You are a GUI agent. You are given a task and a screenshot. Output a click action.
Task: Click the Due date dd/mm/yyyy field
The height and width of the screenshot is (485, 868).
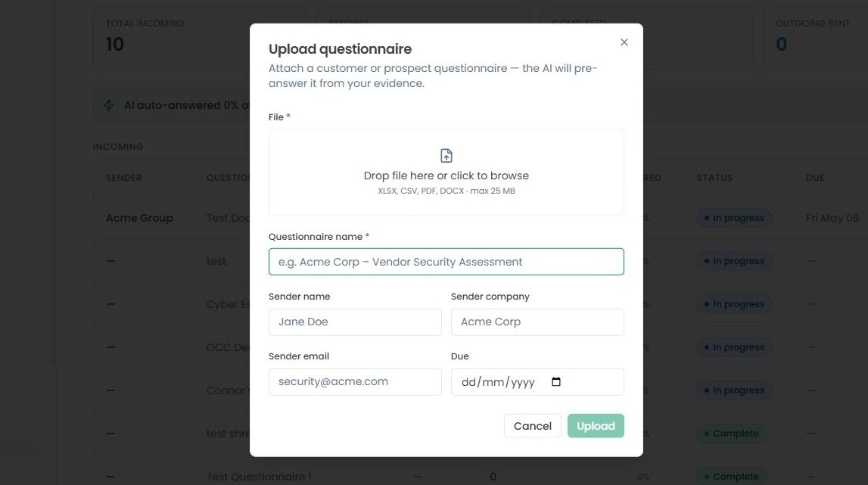537,381
